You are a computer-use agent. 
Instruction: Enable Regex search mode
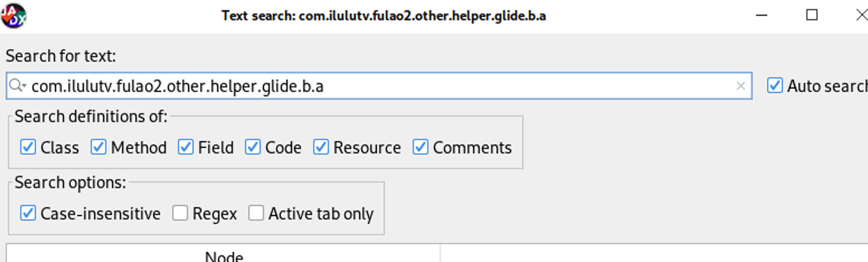[180, 213]
